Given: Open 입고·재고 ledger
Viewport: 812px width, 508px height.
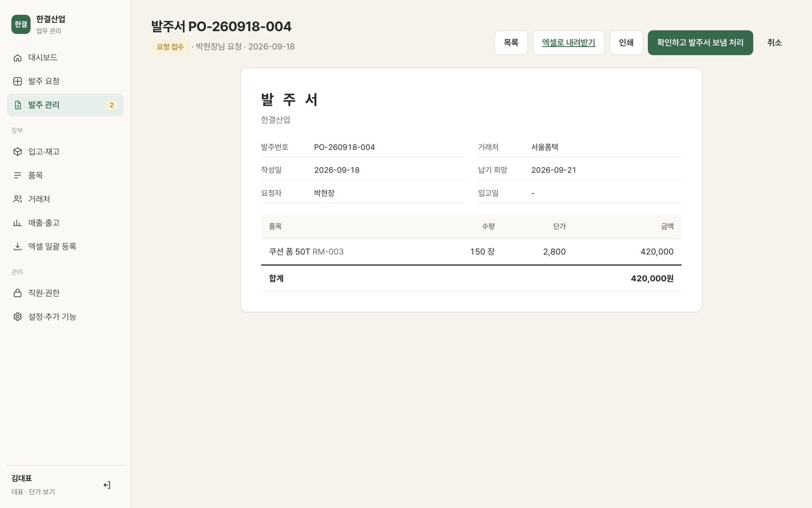Looking at the screenshot, I should 65,151.
